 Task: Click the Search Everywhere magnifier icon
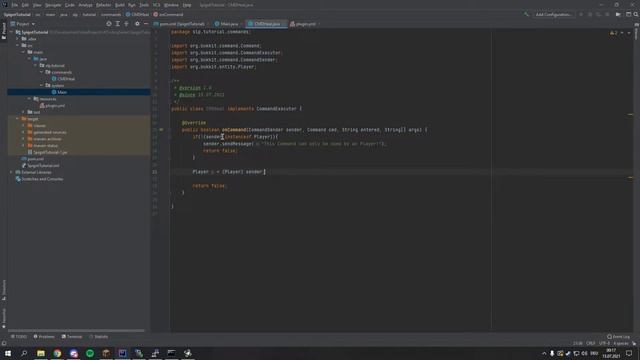(636, 14)
